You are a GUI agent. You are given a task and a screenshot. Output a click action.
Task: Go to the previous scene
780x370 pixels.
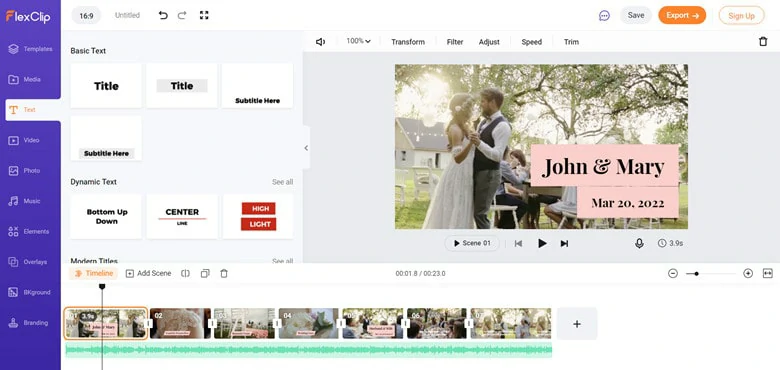518,243
